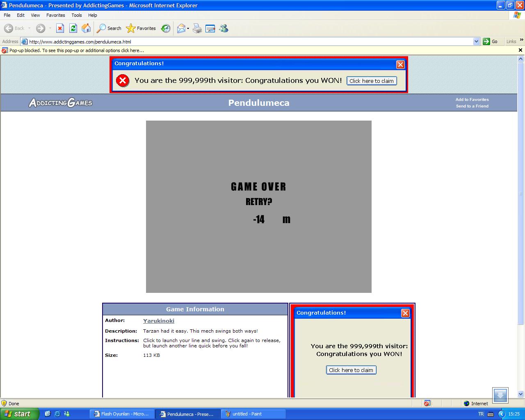Viewport: 525px width, 420px height.
Task: Open the Tools menu
Action: (x=77, y=15)
